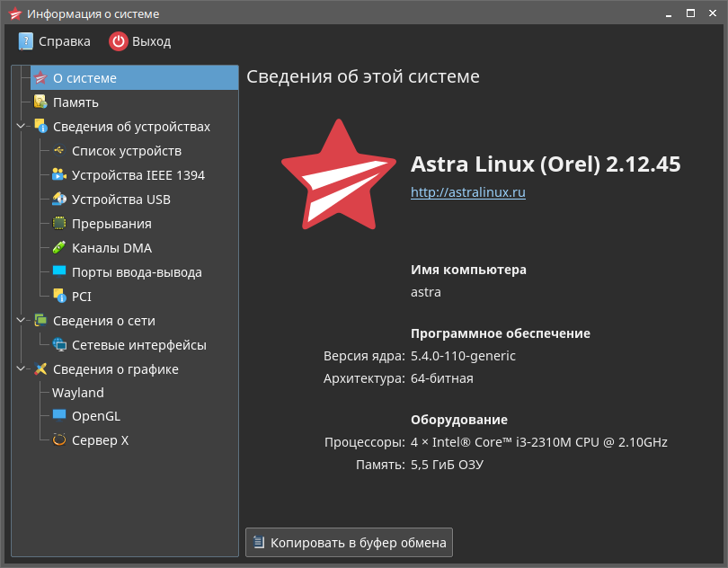
Task: Click the Процессоры: label
Action: pyautogui.click(x=365, y=442)
